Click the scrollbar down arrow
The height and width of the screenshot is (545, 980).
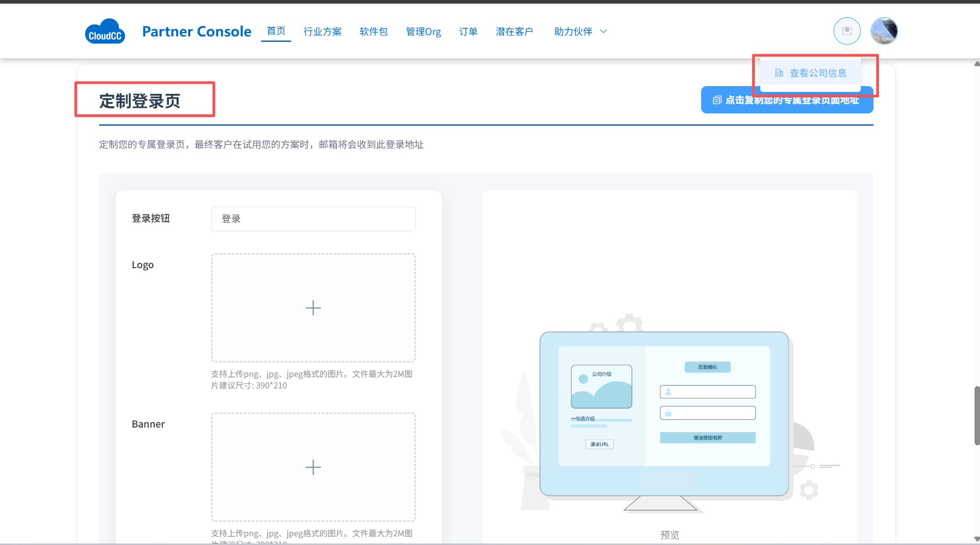click(x=976, y=539)
